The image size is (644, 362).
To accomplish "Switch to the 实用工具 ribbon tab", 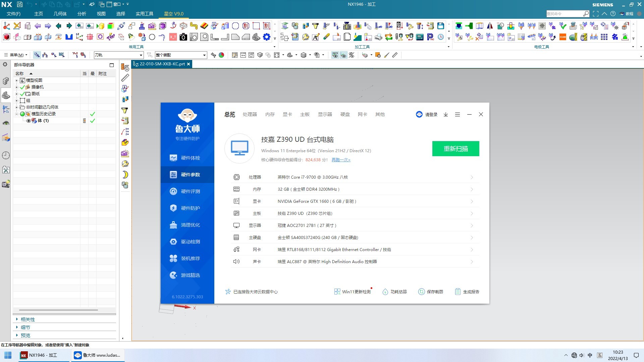I will (x=144, y=14).
